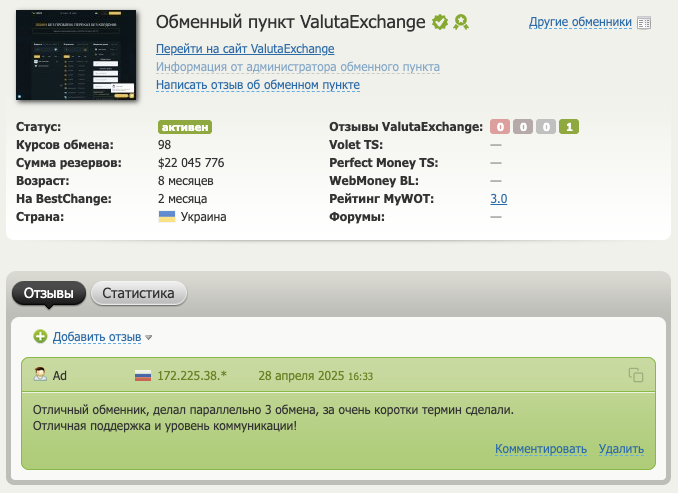678x493 pixels.
Task: Open the MyWOT rating 3.0 link
Action: [x=499, y=199]
